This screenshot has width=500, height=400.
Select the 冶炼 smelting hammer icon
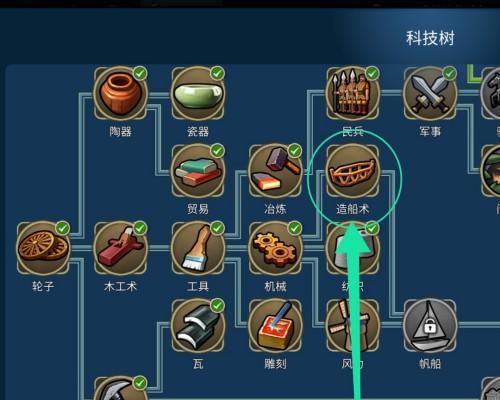[x=275, y=171]
